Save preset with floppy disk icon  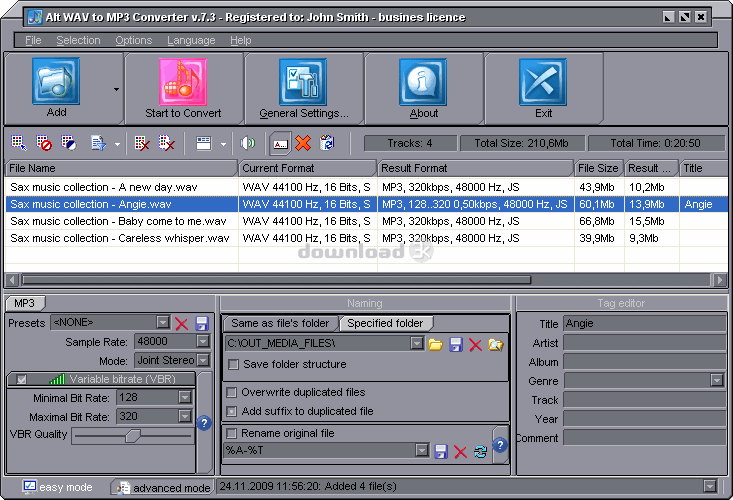pos(202,323)
